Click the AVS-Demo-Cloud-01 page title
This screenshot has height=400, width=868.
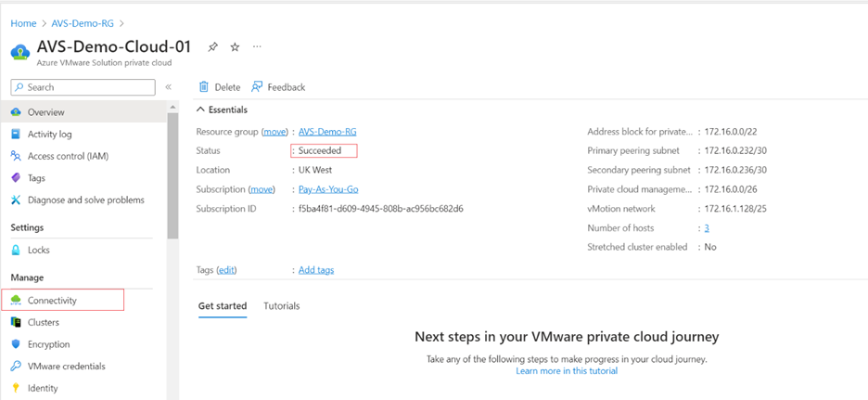(114, 46)
